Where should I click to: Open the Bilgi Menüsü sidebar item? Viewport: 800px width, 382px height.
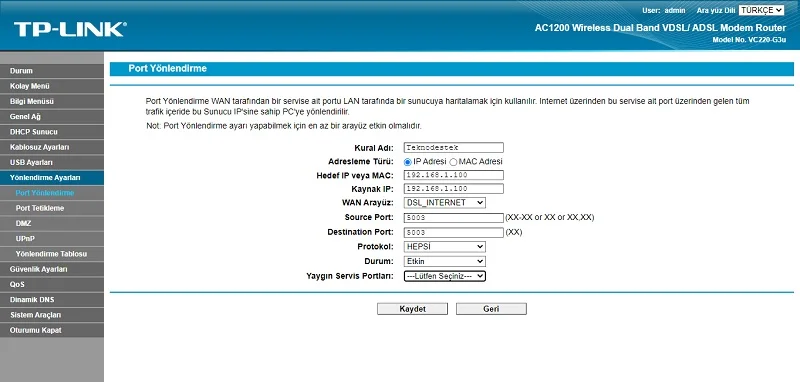pyautogui.click(x=52, y=101)
